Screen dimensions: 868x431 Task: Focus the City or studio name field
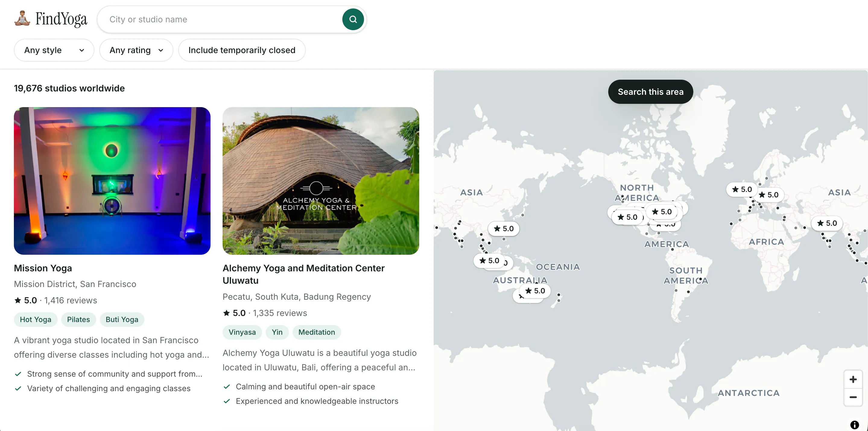click(222, 19)
